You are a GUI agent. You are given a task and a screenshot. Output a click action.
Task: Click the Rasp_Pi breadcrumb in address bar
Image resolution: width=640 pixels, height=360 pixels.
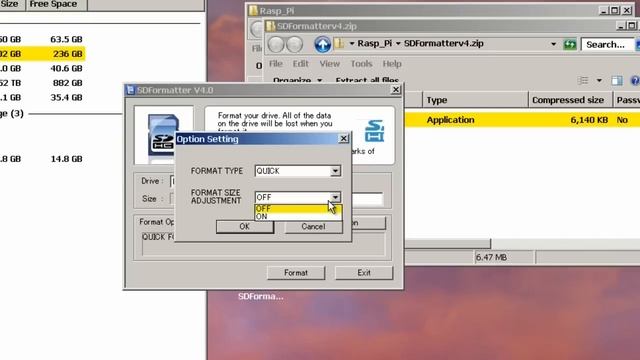(374, 43)
